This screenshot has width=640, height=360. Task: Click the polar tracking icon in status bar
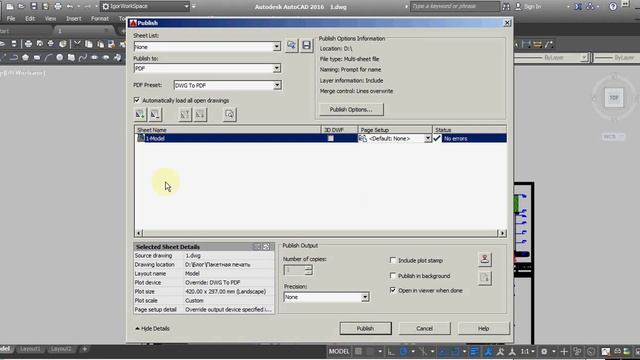click(403, 351)
